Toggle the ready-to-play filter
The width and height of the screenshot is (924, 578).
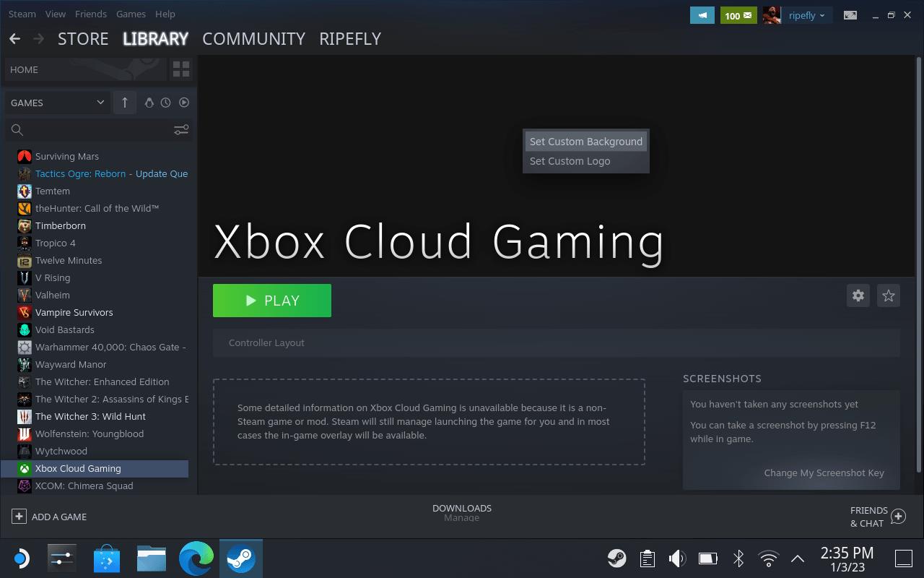point(184,103)
